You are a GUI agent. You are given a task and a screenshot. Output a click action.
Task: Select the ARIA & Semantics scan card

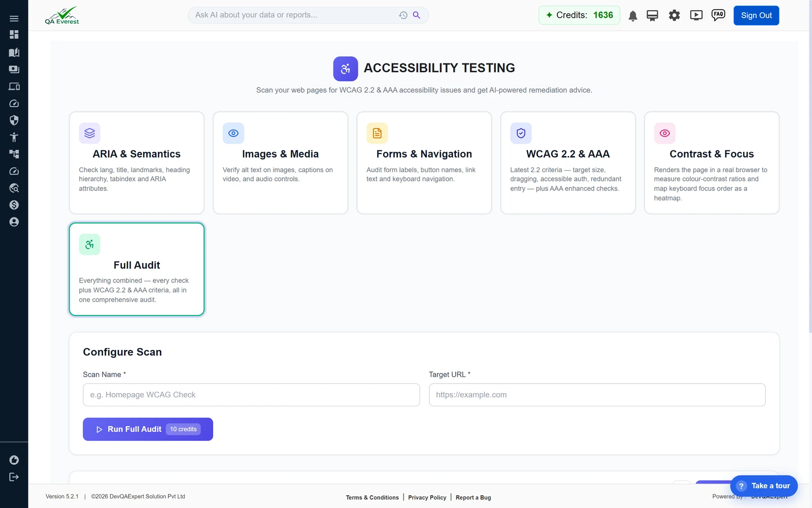click(137, 163)
